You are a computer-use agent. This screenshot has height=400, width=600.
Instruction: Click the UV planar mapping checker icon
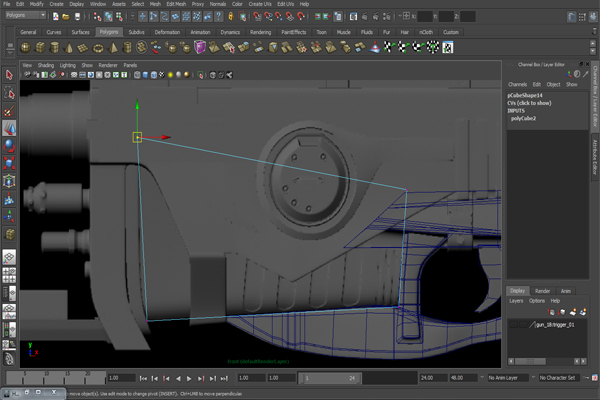[x=389, y=47]
